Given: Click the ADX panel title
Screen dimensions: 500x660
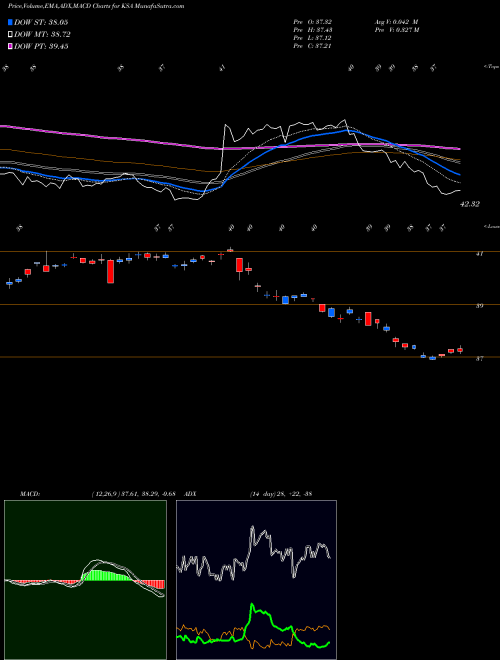Looking at the screenshot, I should [x=190, y=494].
